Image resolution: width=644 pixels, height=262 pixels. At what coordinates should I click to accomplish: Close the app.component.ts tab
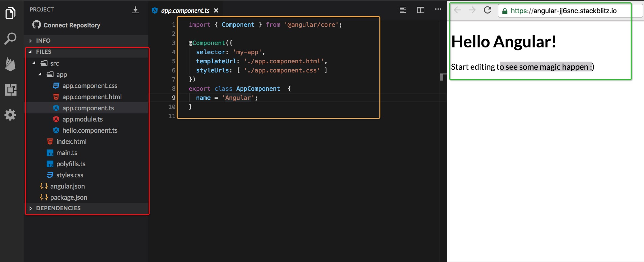(216, 10)
